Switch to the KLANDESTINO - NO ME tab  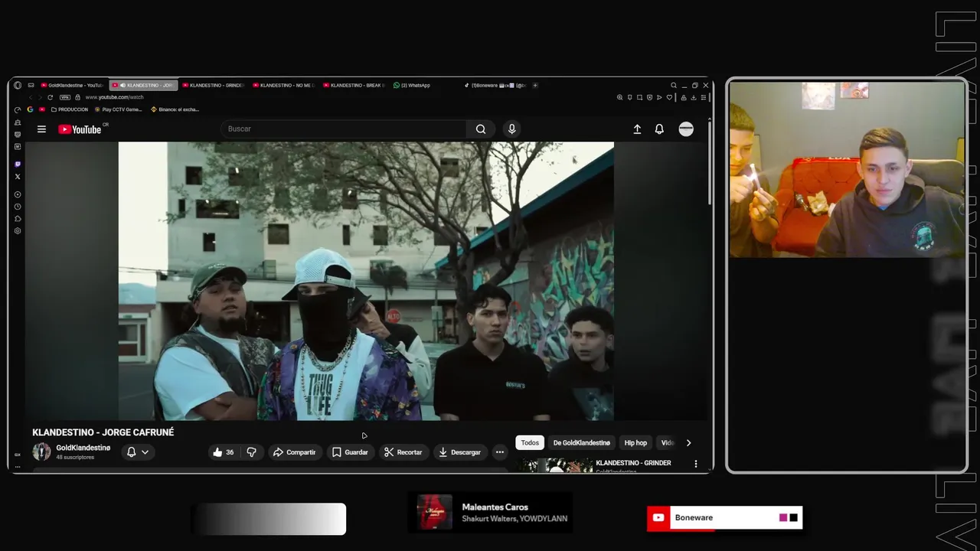[283, 85]
